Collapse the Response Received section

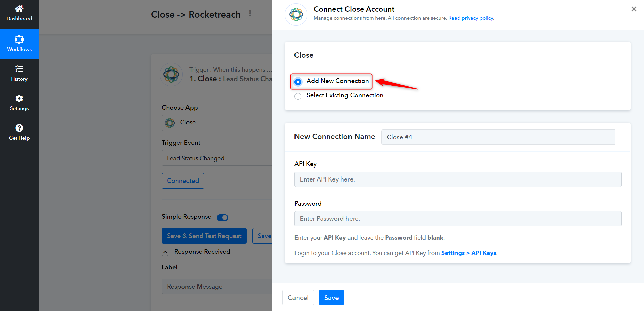click(165, 252)
